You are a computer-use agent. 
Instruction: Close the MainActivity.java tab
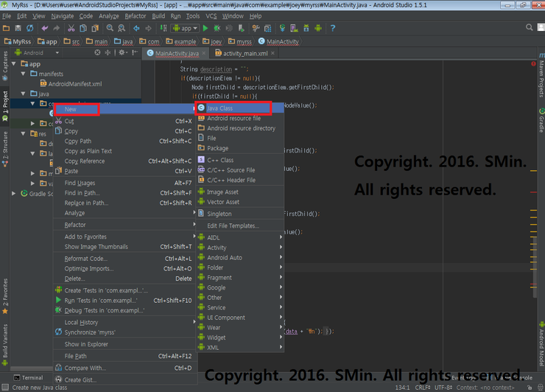point(204,53)
